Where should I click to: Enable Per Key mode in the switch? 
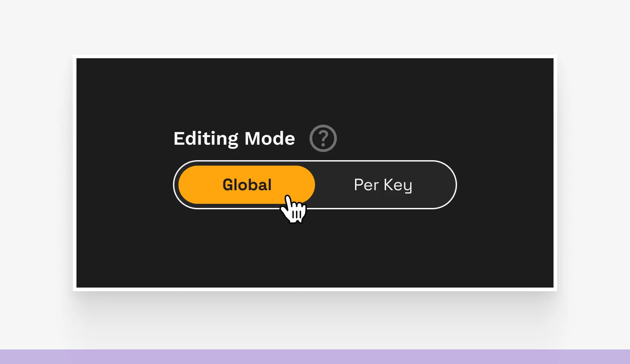pyautogui.click(x=383, y=185)
